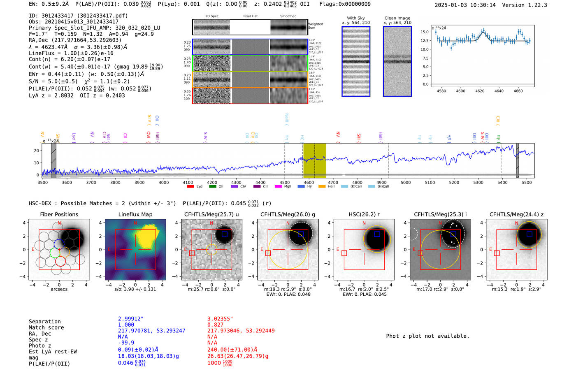Image resolution: width=576 pixels, height=392 pixels.
Task: Click the MgII magenta legend swatch
Action: [279, 186]
